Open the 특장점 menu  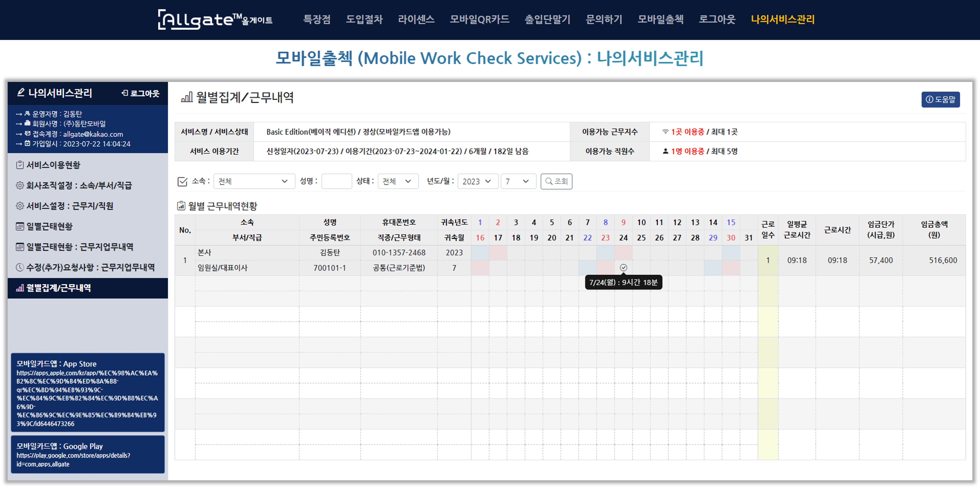click(x=316, y=19)
